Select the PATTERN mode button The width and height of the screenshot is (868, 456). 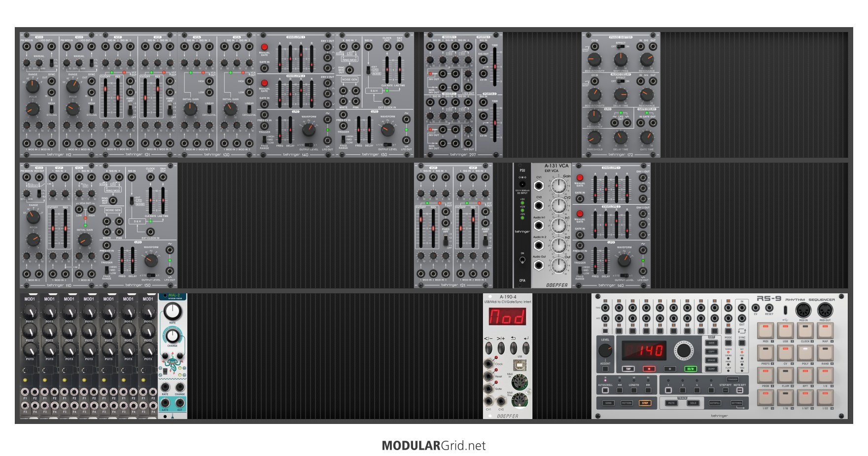(x=626, y=403)
